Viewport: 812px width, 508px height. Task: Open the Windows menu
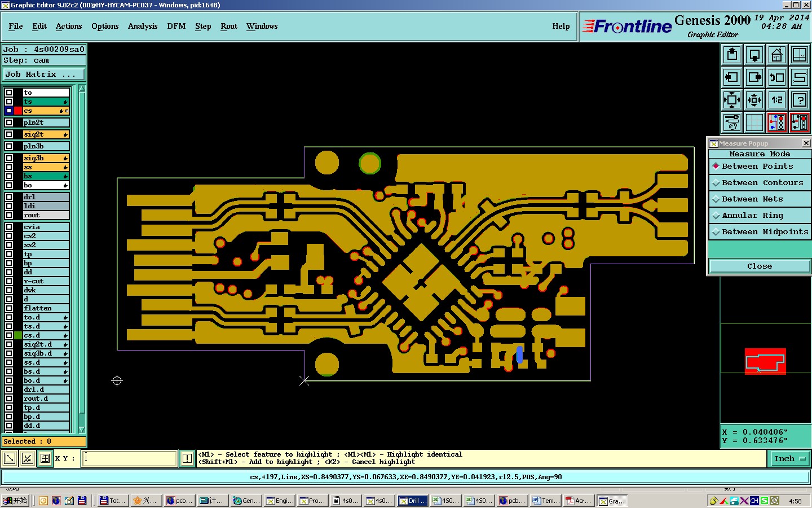pyautogui.click(x=262, y=27)
